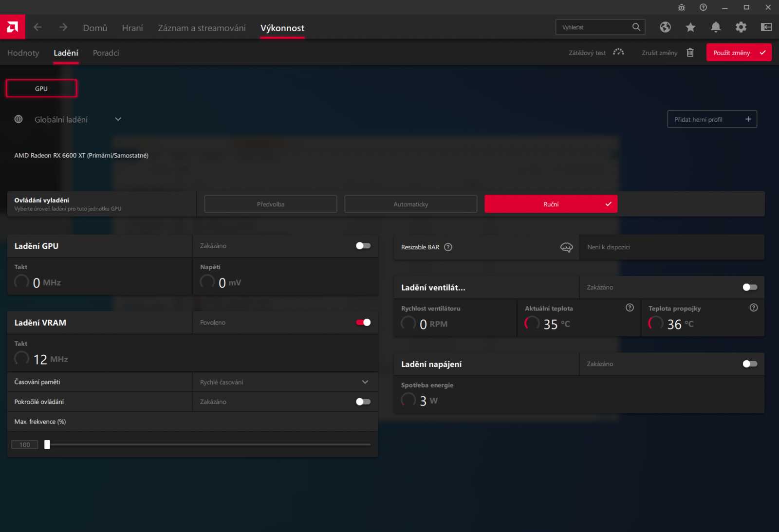Click the globe icon beside Globální ladění
This screenshot has height=532, width=779.
19,119
